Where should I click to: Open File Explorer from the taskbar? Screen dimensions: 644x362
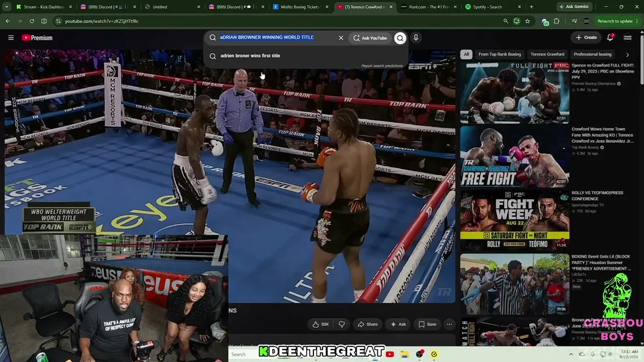[405, 354]
